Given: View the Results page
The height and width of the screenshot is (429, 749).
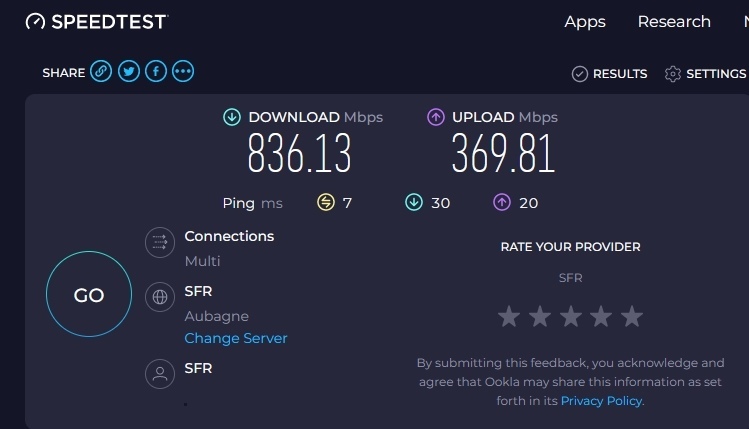Looking at the screenshot, I should click(x=609, y=73).
